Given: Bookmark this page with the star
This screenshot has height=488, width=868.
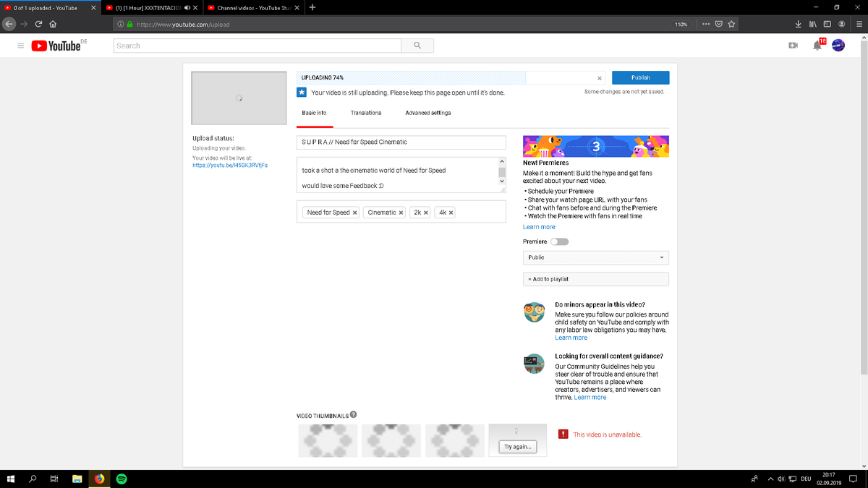Looking at the screenshot, I should [x=732, y=24].
